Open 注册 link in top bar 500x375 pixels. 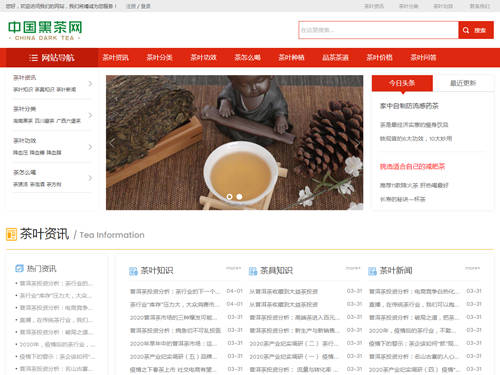pyautogui.click(x=131, y=6)
